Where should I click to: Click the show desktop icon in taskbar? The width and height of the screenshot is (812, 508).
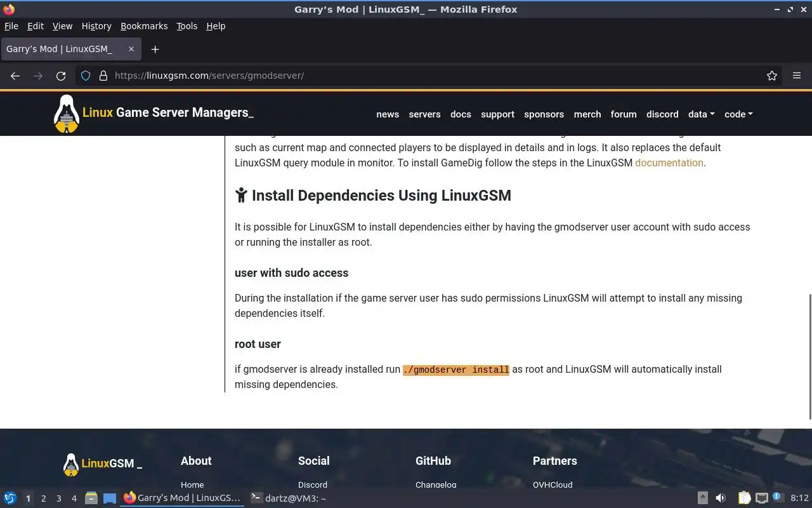(x=110, y=498)
